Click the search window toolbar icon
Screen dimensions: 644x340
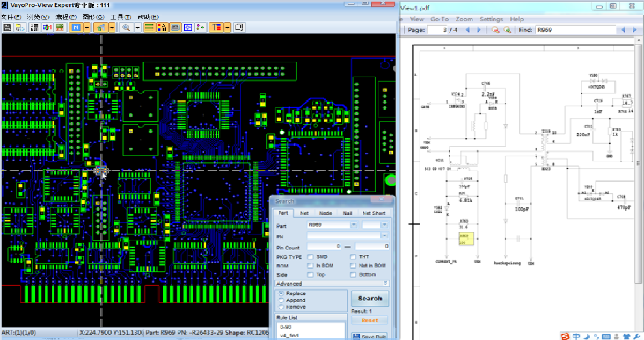point(239,27)
